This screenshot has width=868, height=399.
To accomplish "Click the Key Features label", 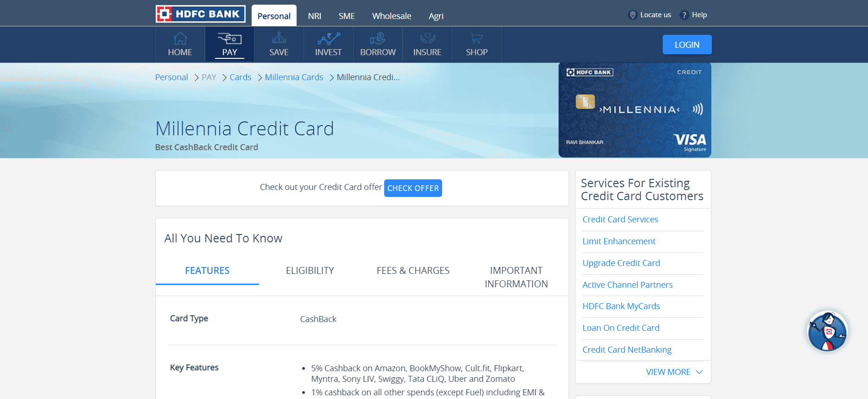I will click(x=194, y=367).
